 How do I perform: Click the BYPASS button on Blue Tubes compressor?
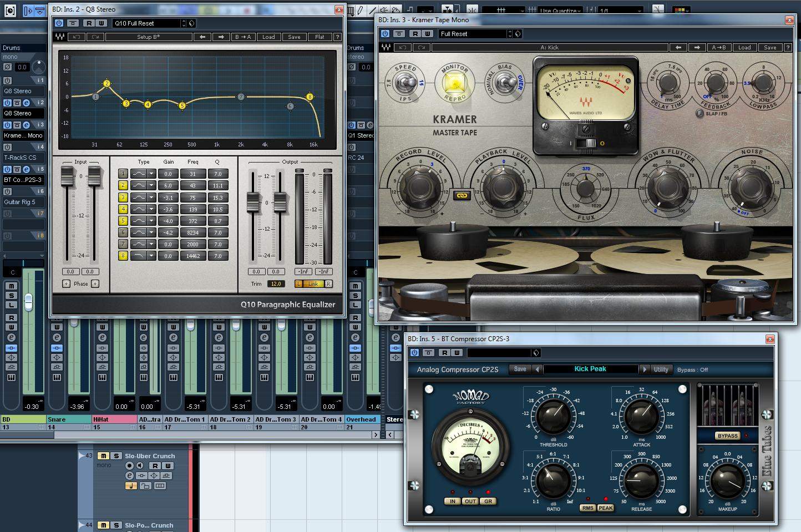(727, 435)
